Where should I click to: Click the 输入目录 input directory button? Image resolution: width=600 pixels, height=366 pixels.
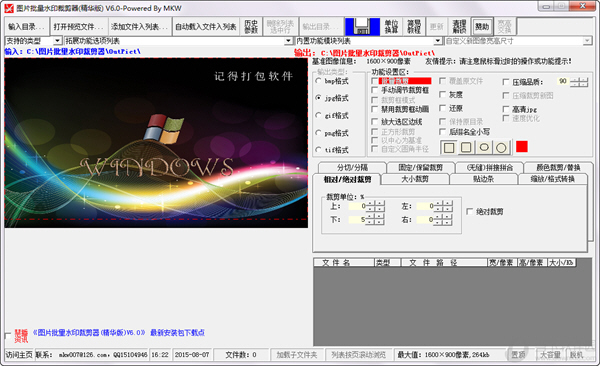27,27
